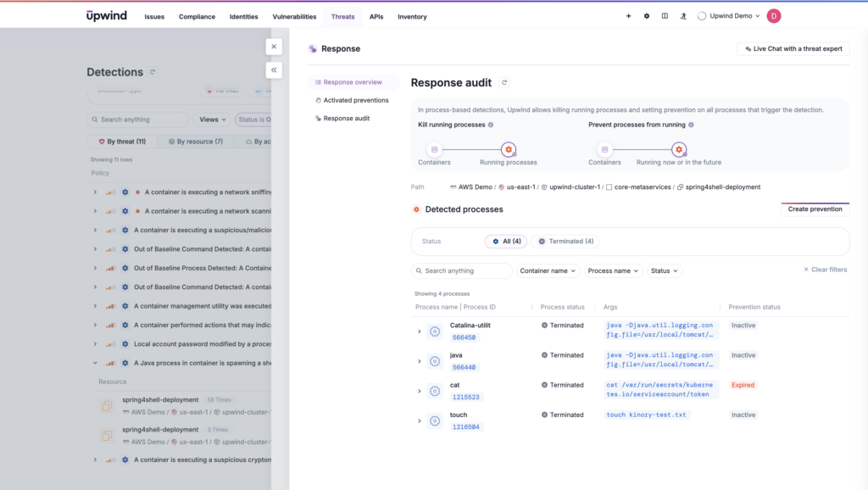Image resolution: width=868 pixels, height=490 pixels.
Task: Click the Upwind logo
Action: [x=106, y=16]
